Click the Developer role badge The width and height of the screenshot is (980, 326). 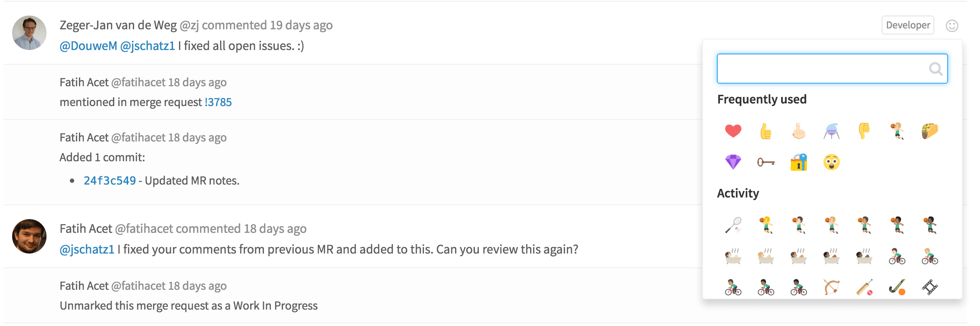pyautogui.click(x=907, y=25)
